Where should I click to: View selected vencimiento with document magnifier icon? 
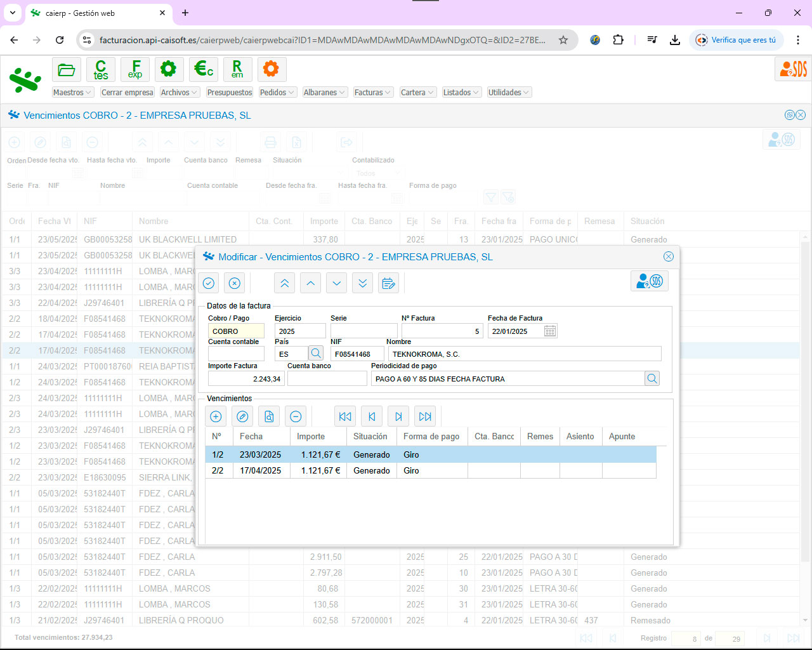(x=269, y=416)
